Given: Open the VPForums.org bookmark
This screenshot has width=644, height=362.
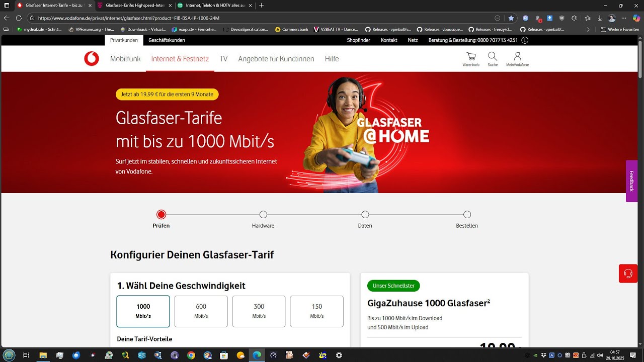Looking at the screenshot, I should (91, 29).
